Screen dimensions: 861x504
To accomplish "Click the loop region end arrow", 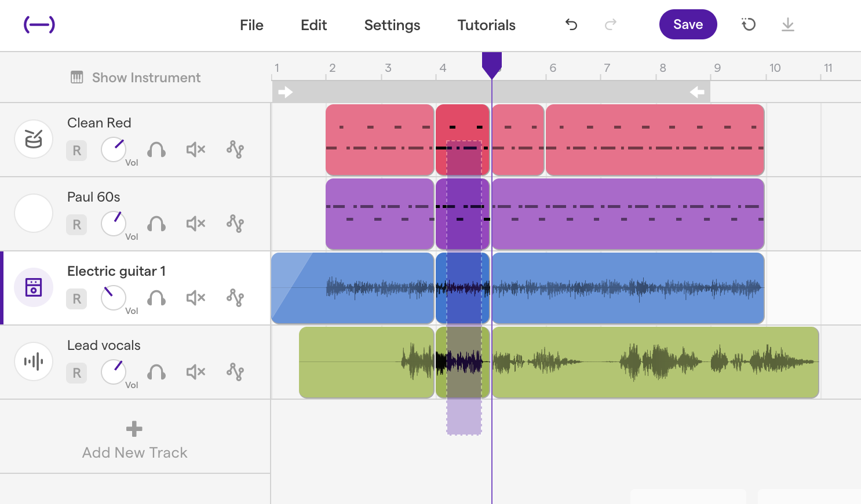I will [x=697, y=92].
